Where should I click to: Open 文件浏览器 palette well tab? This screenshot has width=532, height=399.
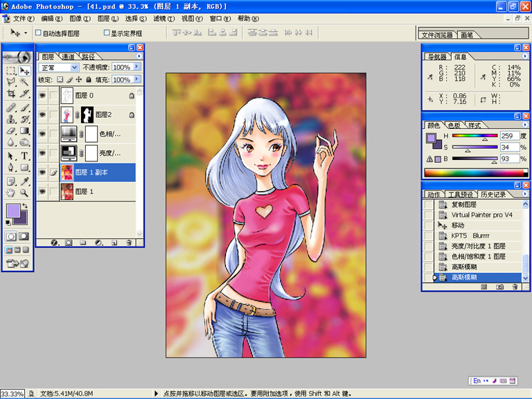pyautogui.click(x=437, y=35)
